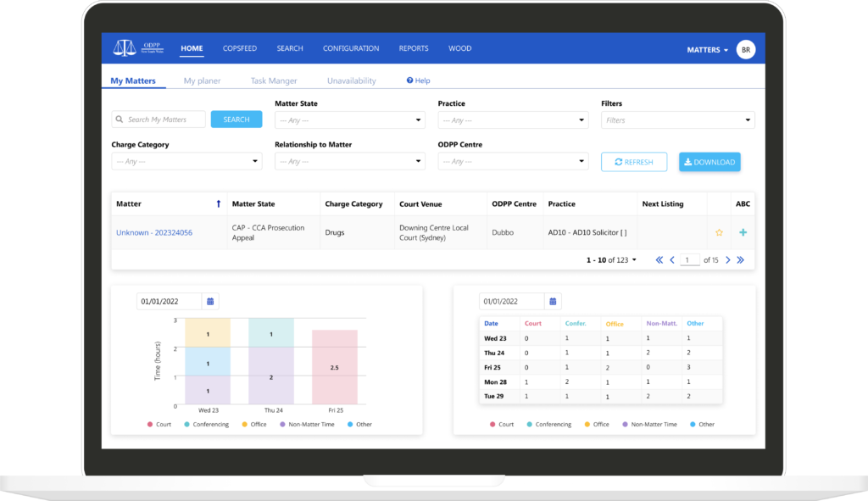Expand the ODPP Centre dropdown
Viewport: 868px width, 501px height.
click(x=512, y=161)
